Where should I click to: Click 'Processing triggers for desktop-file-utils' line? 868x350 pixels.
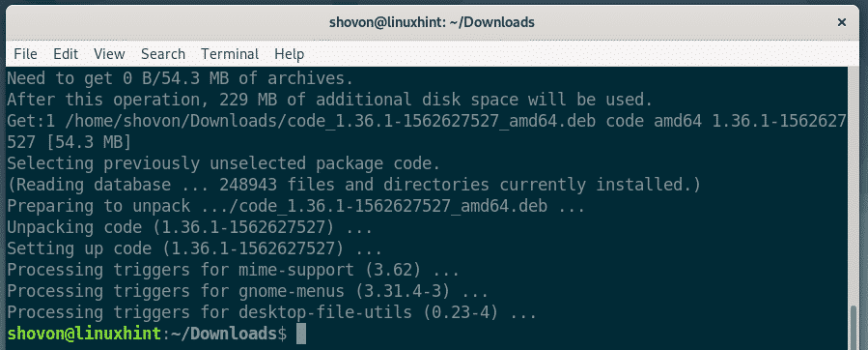coord(272,313)
